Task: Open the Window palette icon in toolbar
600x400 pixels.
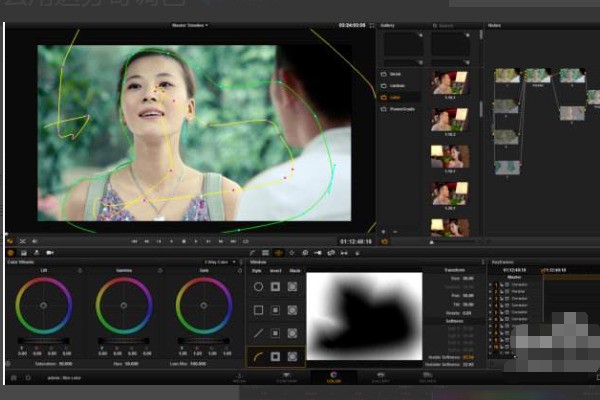Action: click(x=277, y=253)
